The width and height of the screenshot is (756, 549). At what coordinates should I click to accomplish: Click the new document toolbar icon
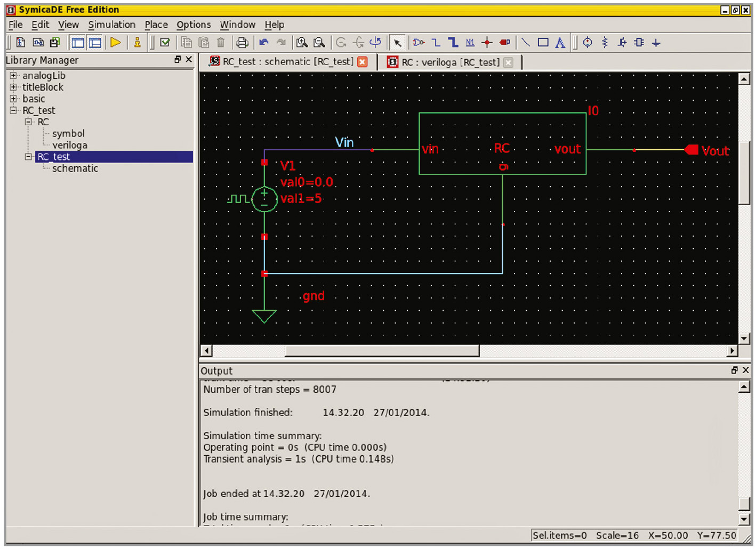[x=20, y=42]
